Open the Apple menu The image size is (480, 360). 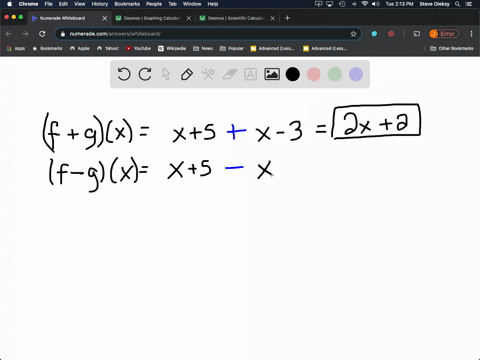pyautogui.click(x=9, y=4)
